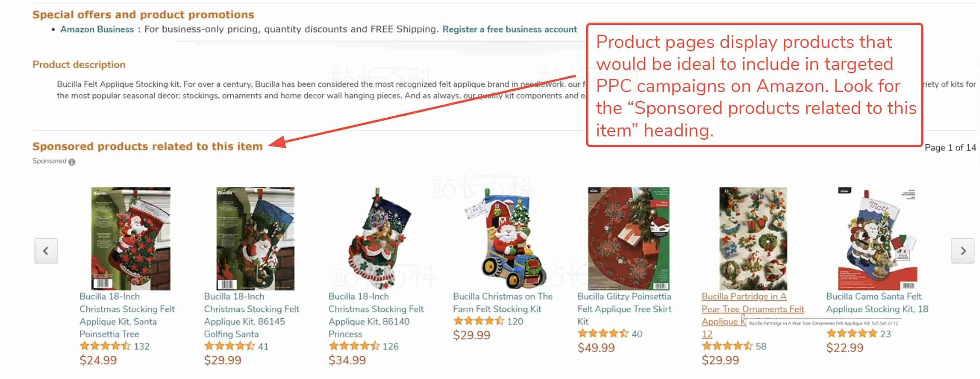Click the Sponsored info icon
Image resolution: width=980 pixels, height=379 pixels.
coord(72,161)
